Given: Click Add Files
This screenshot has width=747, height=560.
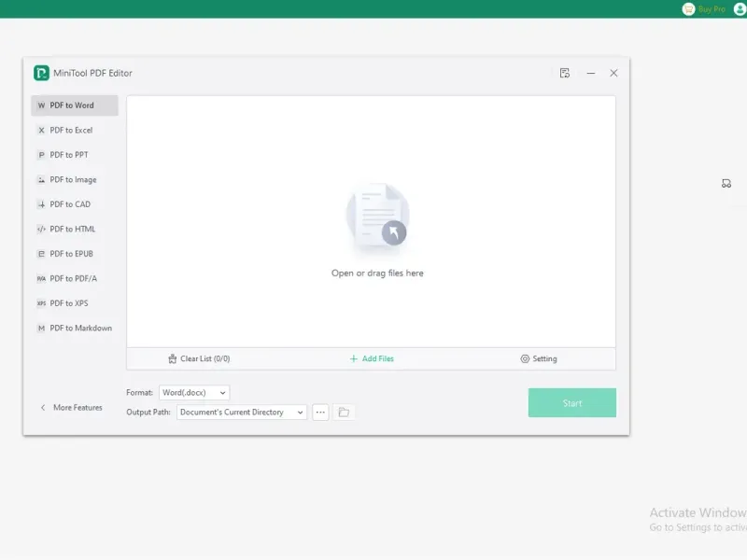Looking at the screenshot, I should [x=372, y=358].
